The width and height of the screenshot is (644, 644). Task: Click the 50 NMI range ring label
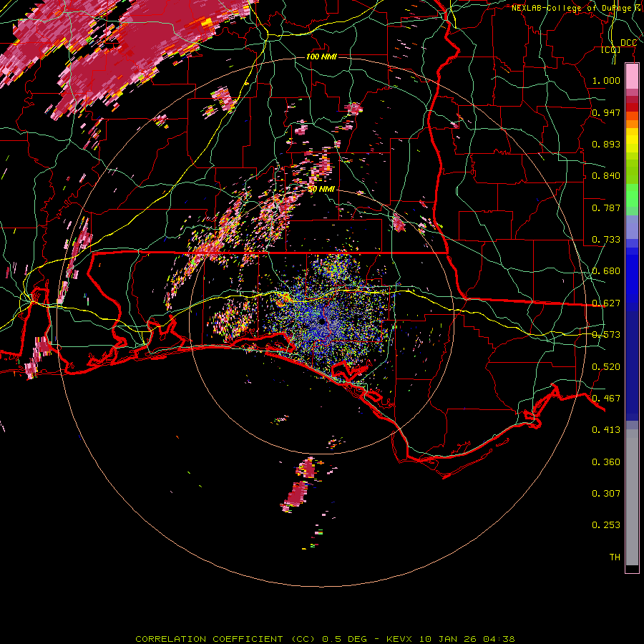click(x=321, y=189)
